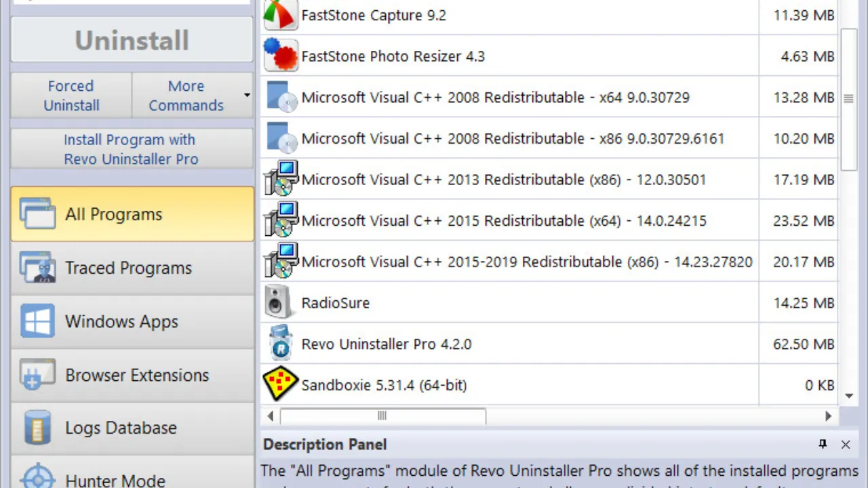Pin the Description Panel
The image size is (868, 488).
pos(823,444)
